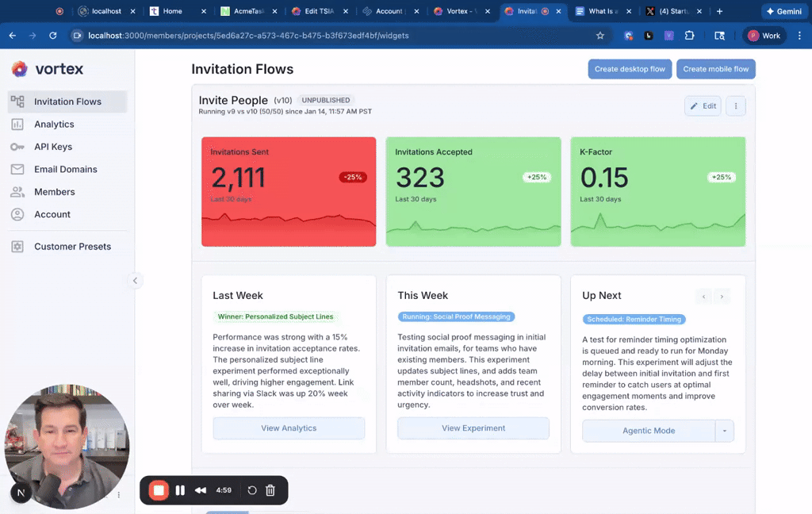Screen dimensions: 812x514
Task: Click the address bar URL
Action: click(248, 36)
